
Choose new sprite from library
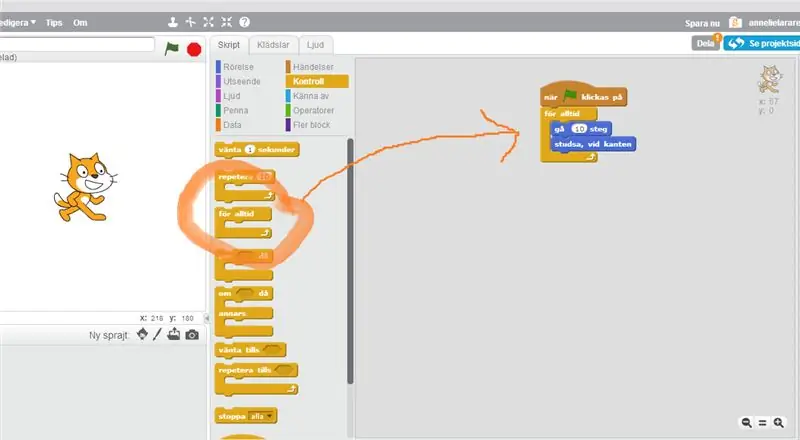click(x=142, y=334)
